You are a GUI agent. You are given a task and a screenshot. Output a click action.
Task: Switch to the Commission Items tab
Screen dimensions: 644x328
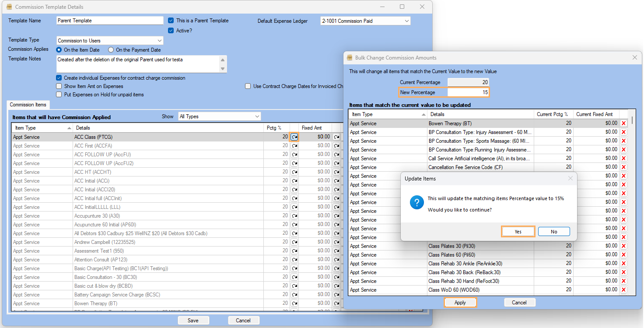pos(28,105)
